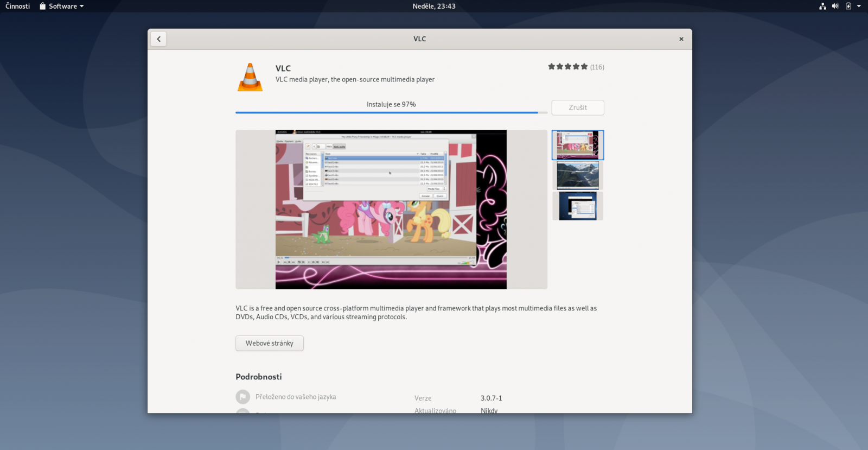Click the 'Instaluje se 97%' status text

point(391,104)
